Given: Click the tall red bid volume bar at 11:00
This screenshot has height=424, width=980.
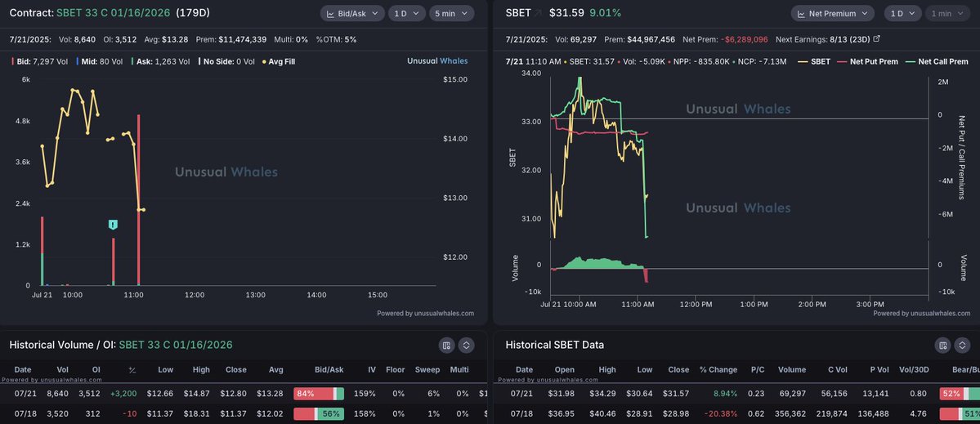Looking at the screenshot, I should click(139, 200).
